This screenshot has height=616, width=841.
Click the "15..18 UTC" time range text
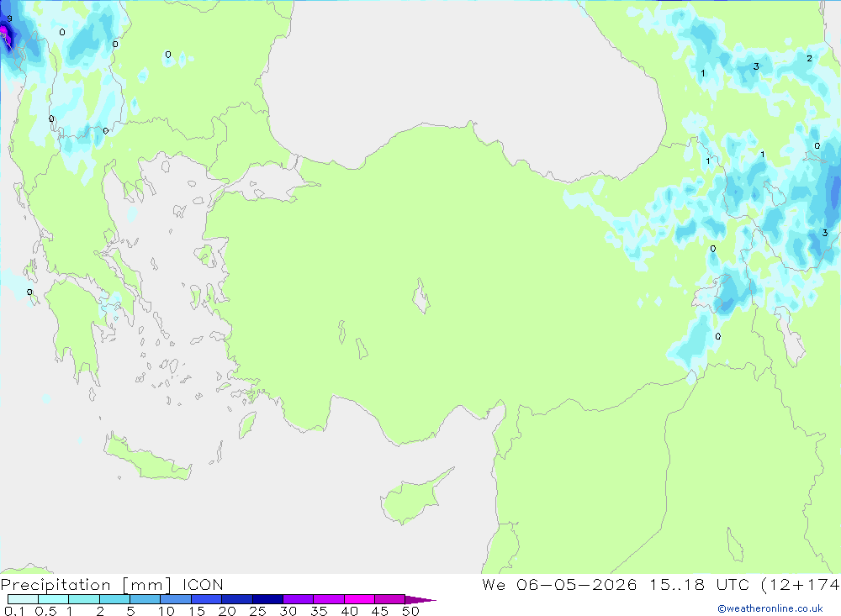pos(699,584)
